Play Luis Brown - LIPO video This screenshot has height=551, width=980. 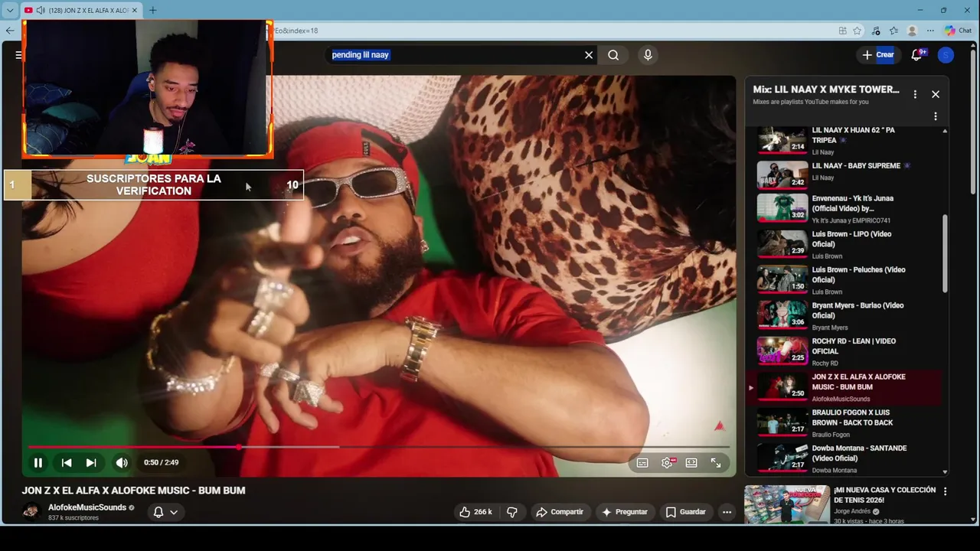844,244
